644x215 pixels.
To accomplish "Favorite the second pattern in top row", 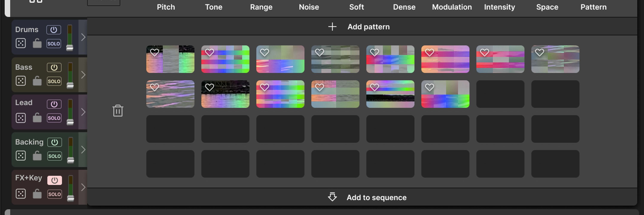I will pyautogui.click(x=210, y=52).
